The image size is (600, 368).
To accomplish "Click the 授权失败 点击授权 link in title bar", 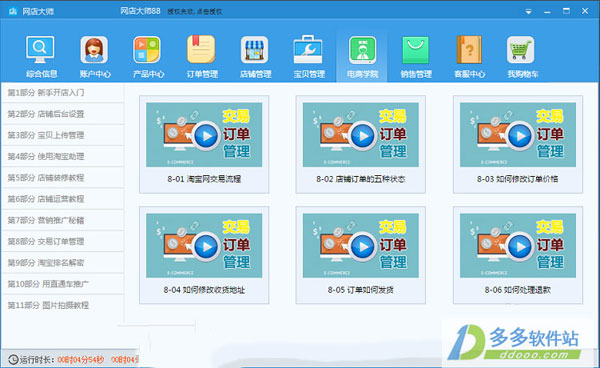I will [x=194, y=12].
